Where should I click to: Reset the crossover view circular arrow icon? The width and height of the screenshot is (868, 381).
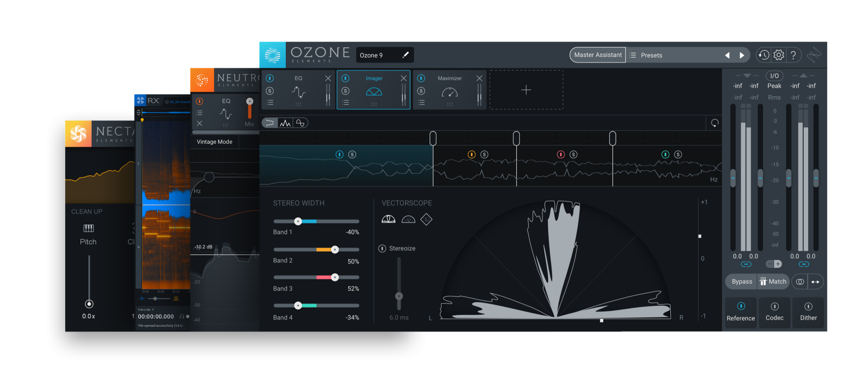coord(714,123)
